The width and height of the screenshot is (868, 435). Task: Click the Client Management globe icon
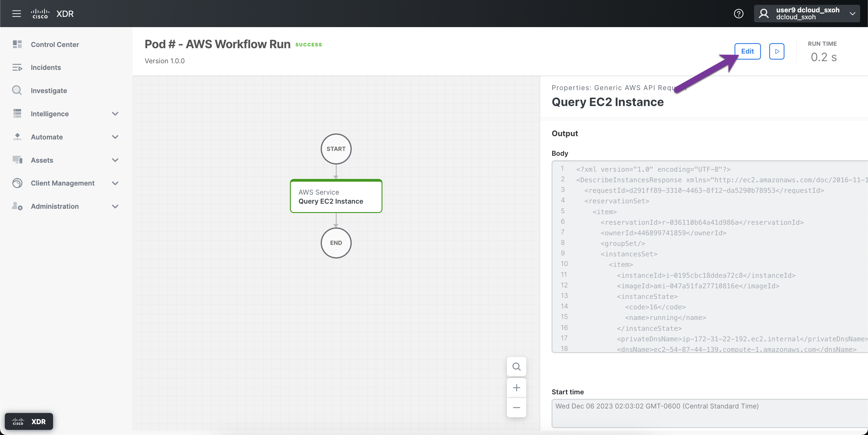(x=17, y=183)
